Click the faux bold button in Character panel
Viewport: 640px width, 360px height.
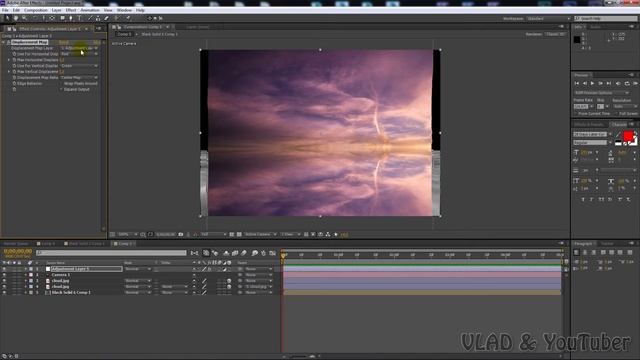(x=582, y=199)
